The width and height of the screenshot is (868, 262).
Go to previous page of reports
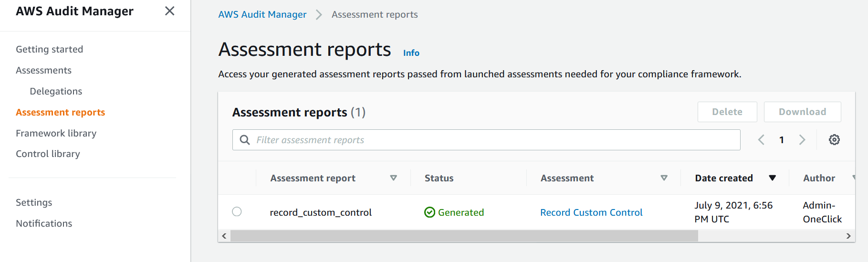[x=761, y=140]
